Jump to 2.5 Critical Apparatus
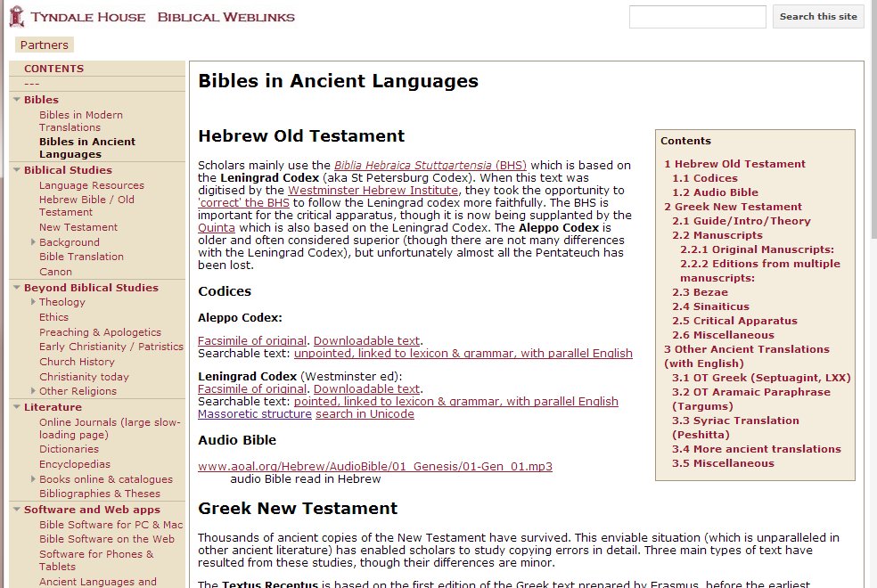This screenshot has height=588, width=877. (x=734, y=321)
